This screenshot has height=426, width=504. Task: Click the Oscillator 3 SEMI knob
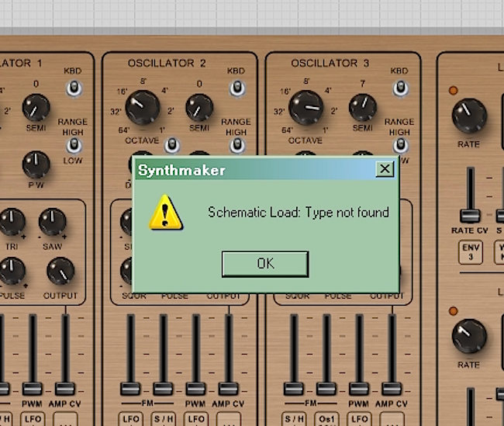[362, 107]
